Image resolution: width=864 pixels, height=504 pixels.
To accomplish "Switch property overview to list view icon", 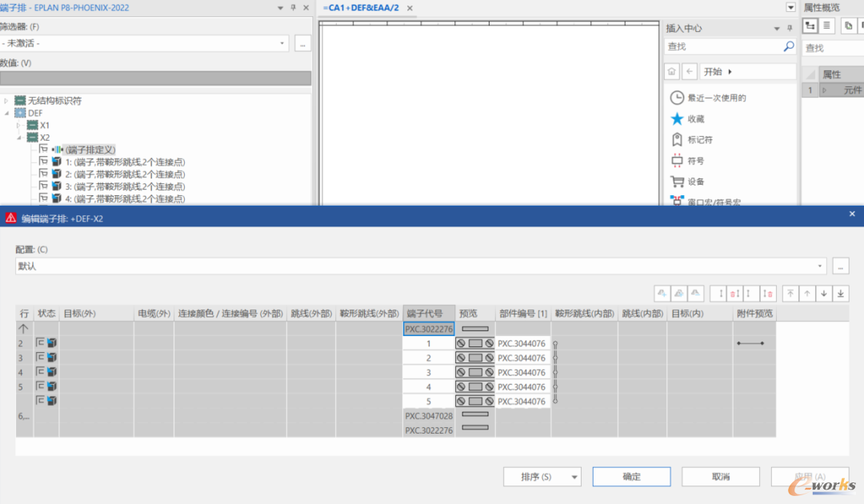I will click(826, 26).
